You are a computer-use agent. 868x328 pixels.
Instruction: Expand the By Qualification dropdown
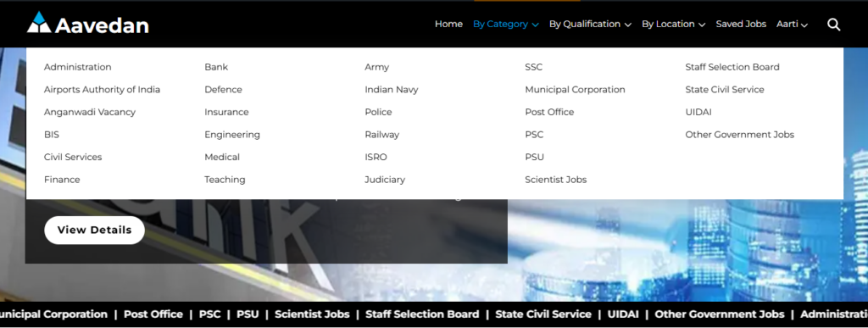click(590, 25)
